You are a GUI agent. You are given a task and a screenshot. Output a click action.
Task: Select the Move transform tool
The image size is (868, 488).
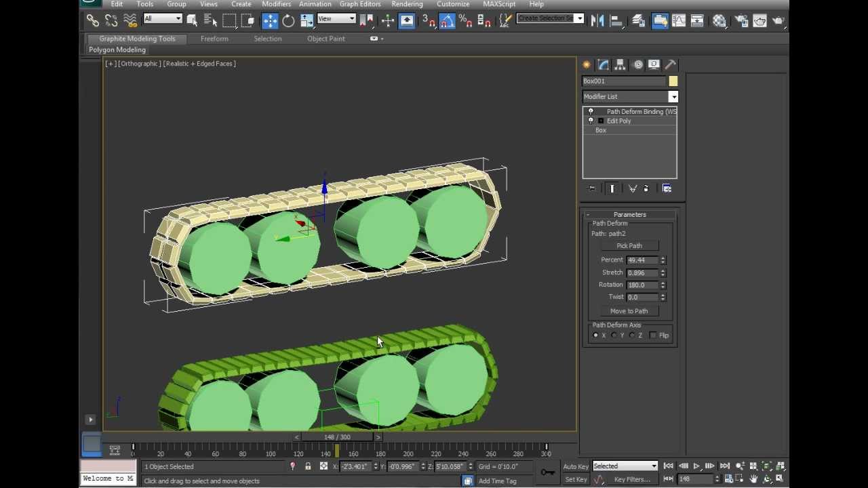270,21
